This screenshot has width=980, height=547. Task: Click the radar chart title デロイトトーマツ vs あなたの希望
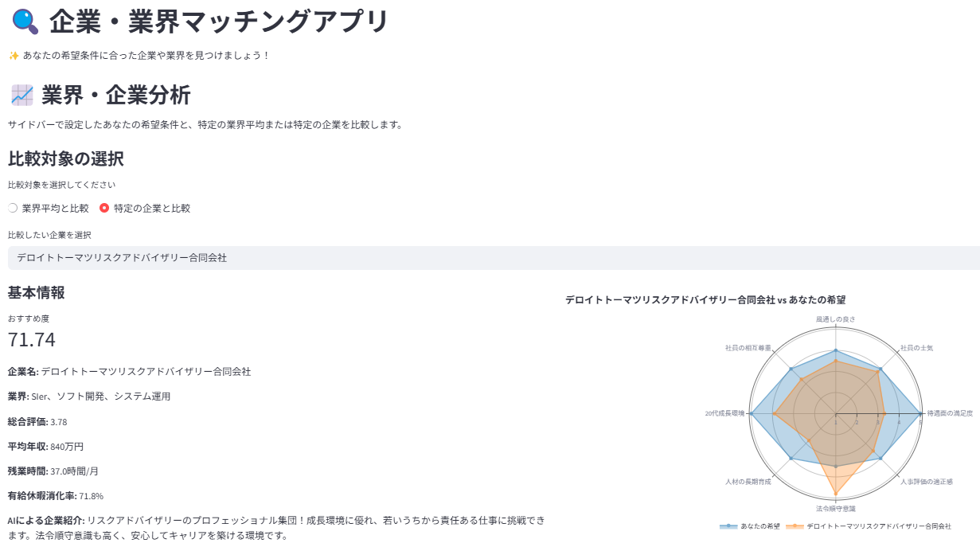tap(705, 300)
